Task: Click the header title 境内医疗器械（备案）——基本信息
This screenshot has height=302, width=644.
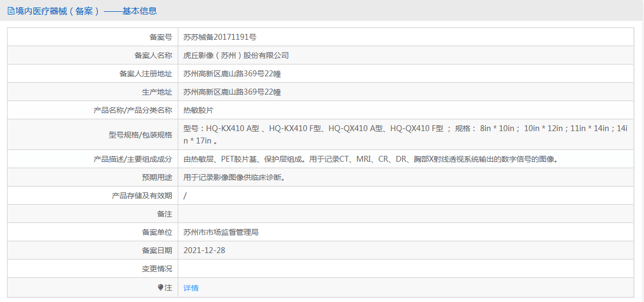Action: pyautogui.click(x=86, y=11)
